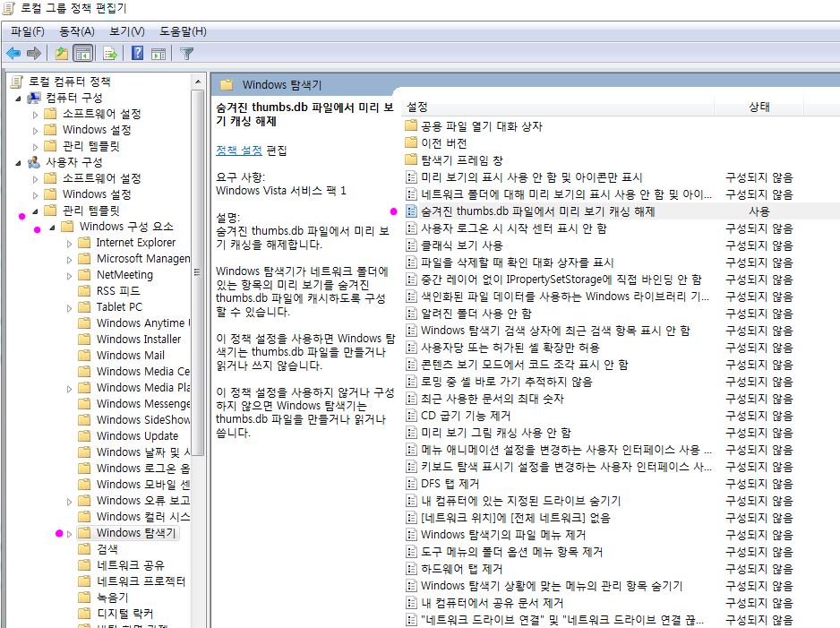Image resolution: width=840 pixels, height=628 pixels.
Task: Click the tree pane vertical scrollbar thumb
Action: click(x=198, y=272)
